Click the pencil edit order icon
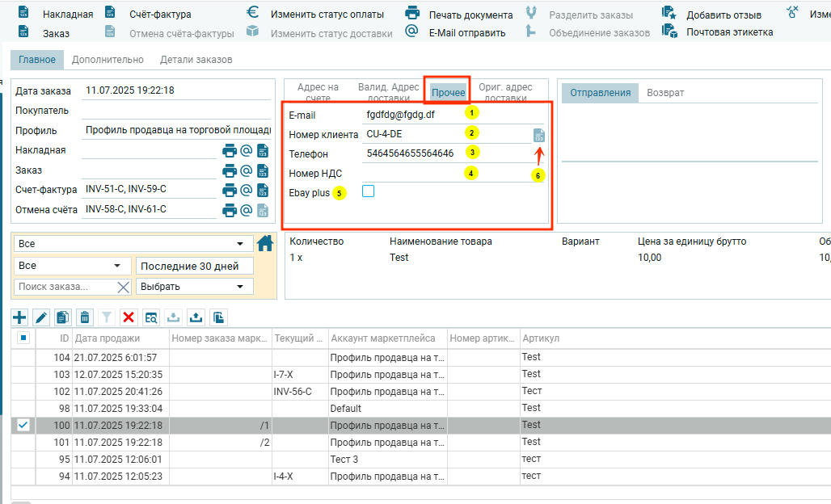 [x=41, y=317]
